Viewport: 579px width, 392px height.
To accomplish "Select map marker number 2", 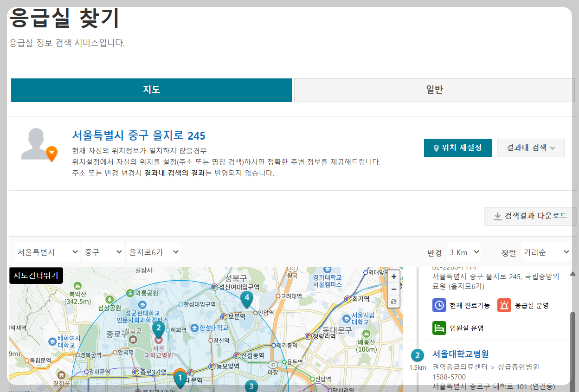I will point(158,329).
